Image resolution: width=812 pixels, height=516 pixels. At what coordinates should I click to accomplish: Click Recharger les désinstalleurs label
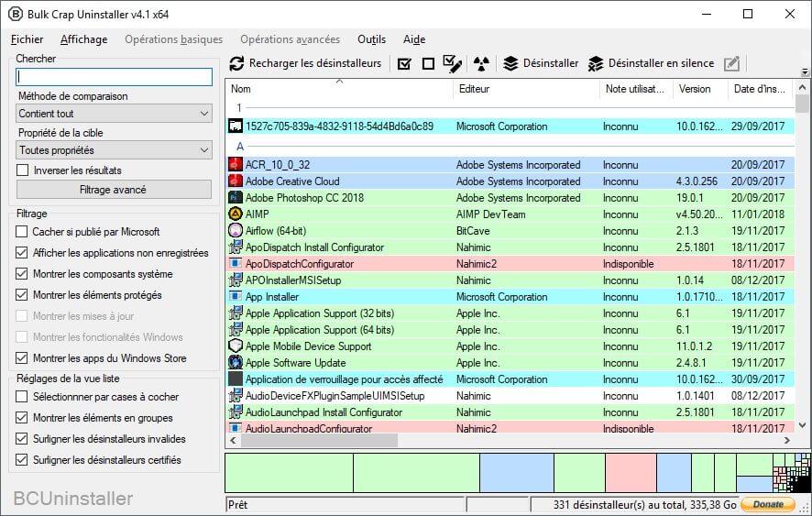point(315,64)
